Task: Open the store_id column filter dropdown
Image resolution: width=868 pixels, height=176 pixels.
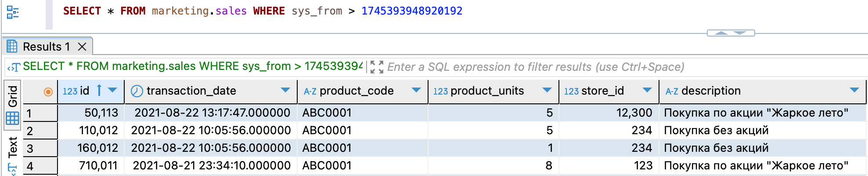Action: click(647, 91)
